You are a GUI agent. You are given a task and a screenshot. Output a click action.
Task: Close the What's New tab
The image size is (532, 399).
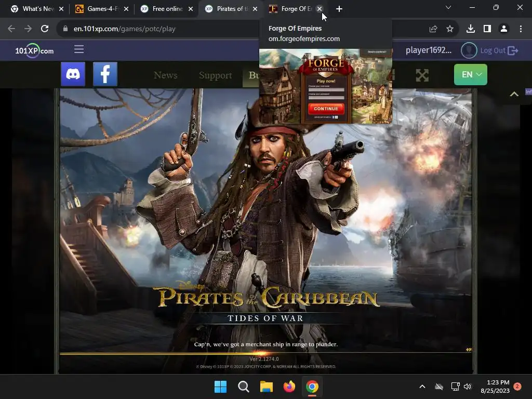click(x=61, y=9)
